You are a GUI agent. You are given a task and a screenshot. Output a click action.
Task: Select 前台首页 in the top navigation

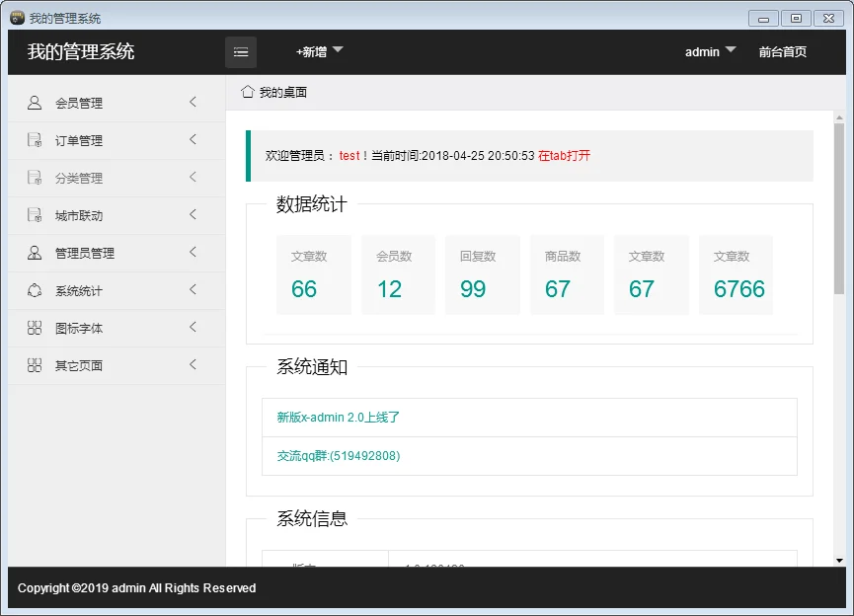[x=782, y=52]
